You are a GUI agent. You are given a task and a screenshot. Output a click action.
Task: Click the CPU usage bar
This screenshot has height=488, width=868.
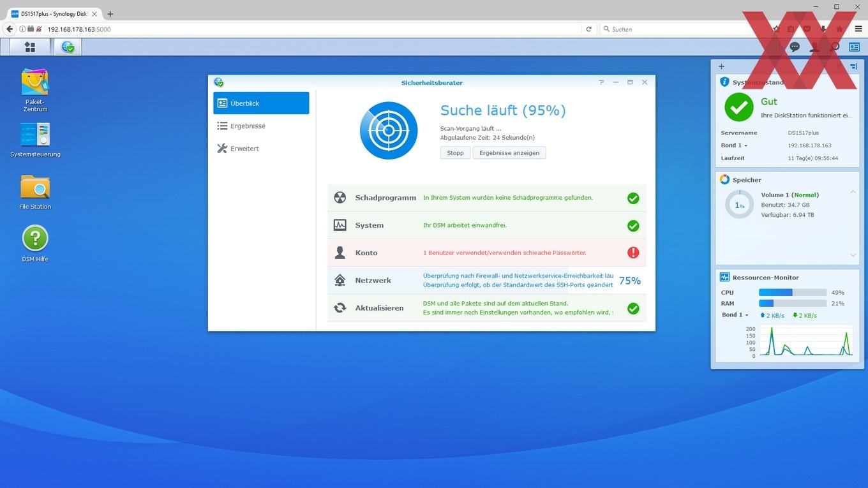pyautogui.click(x=793, y=292)
